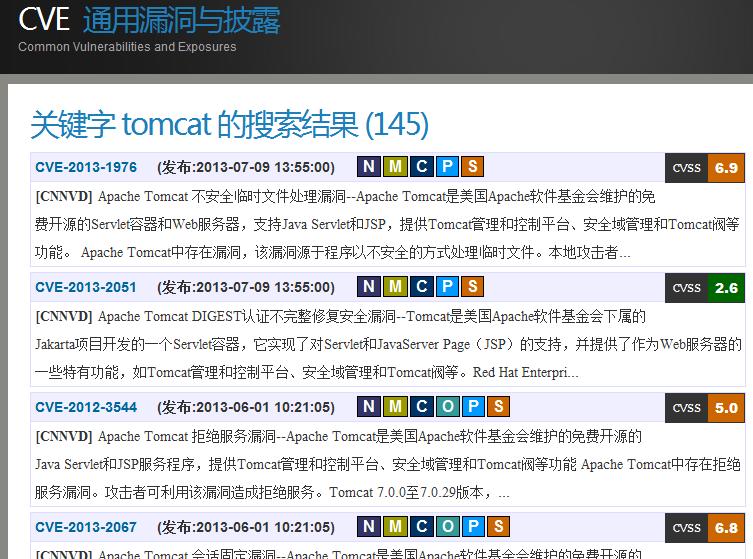Click the CVE-2013-1976 publish date text
This screenshot has width=753, height=559.
[246, 167]
